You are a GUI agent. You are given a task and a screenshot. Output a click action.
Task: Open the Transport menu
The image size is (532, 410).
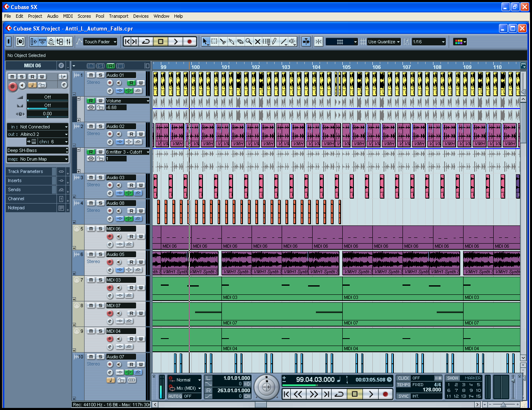tap(119, 16)
